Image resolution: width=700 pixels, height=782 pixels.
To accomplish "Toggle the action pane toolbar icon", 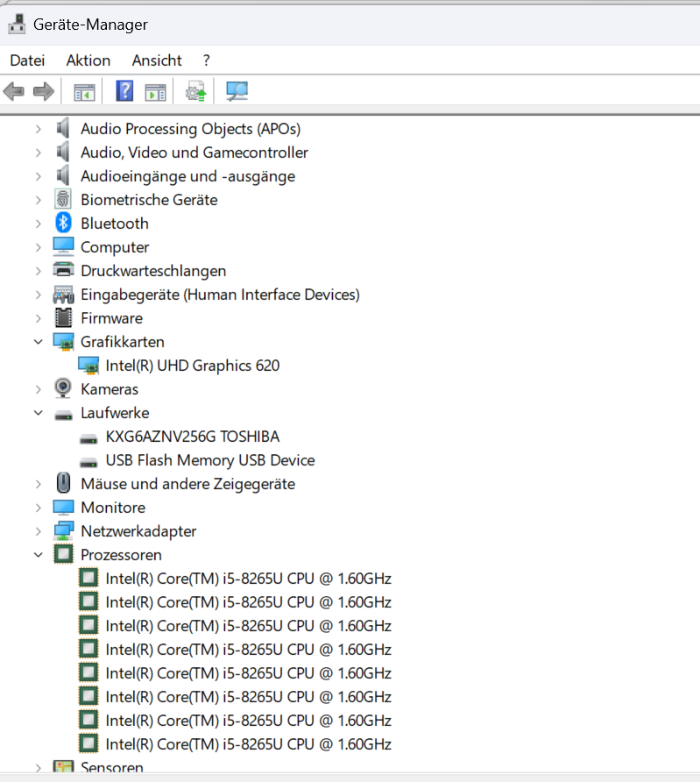I will click(x=155, y=92).
